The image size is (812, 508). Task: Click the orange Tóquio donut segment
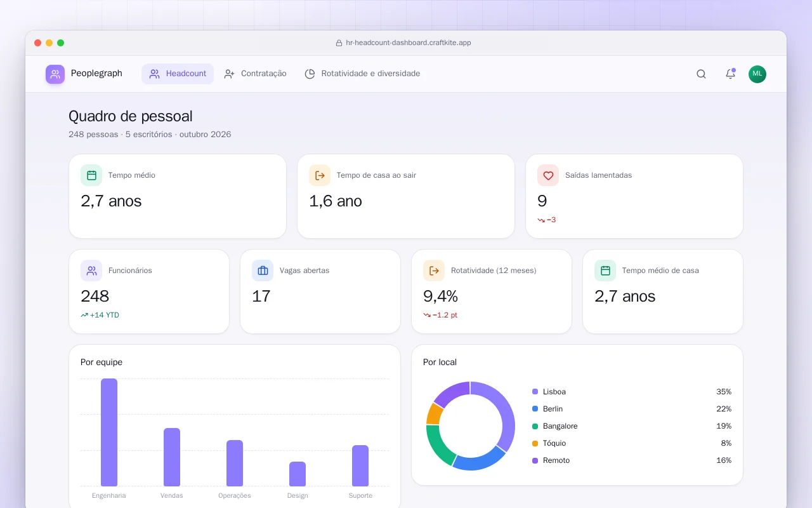(x=434, y=414)
